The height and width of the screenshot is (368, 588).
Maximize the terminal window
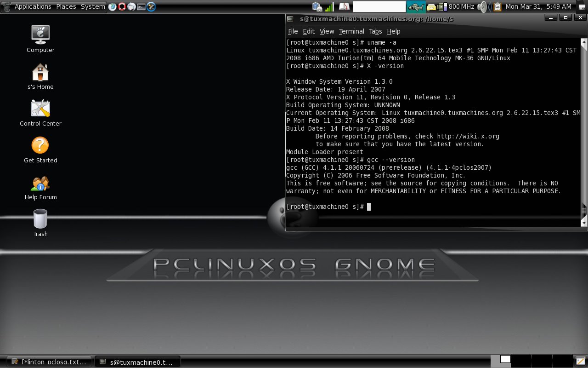pyautogui.click(x=566, y=17)
